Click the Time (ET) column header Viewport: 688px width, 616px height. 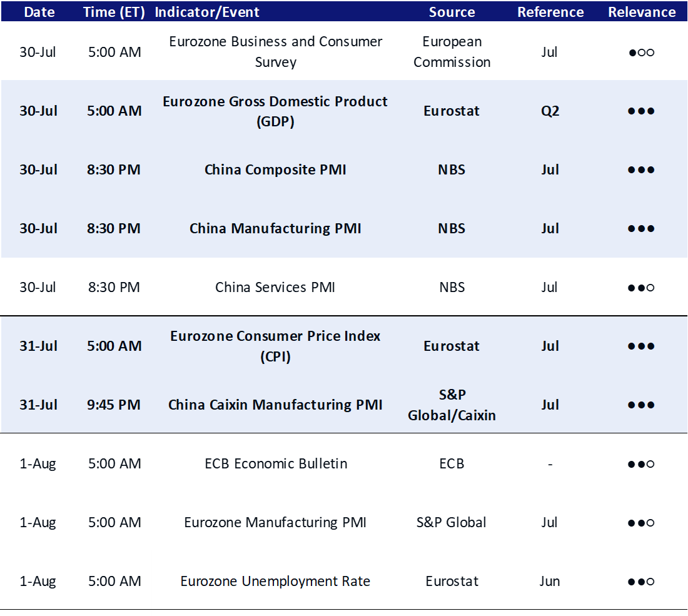(114, 12)
